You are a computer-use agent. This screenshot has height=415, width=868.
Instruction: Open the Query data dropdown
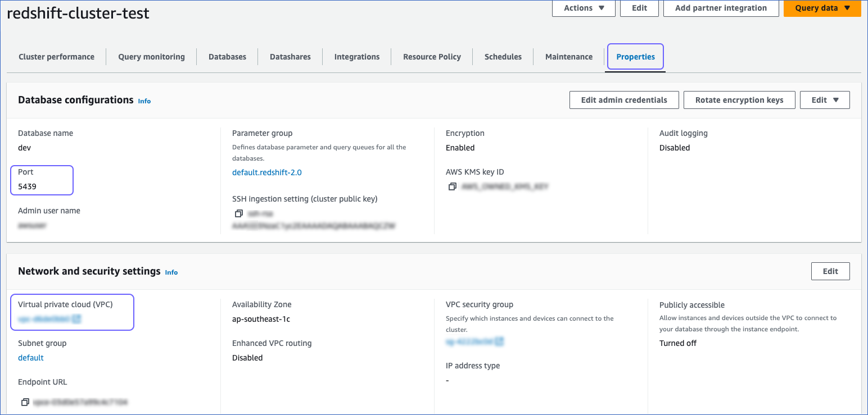click(822, 8)
